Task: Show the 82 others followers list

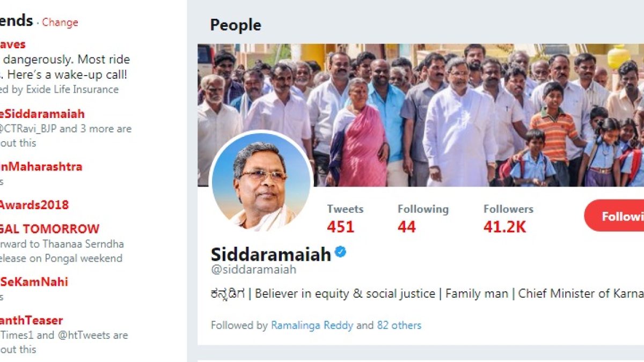Action: point(399,325)
